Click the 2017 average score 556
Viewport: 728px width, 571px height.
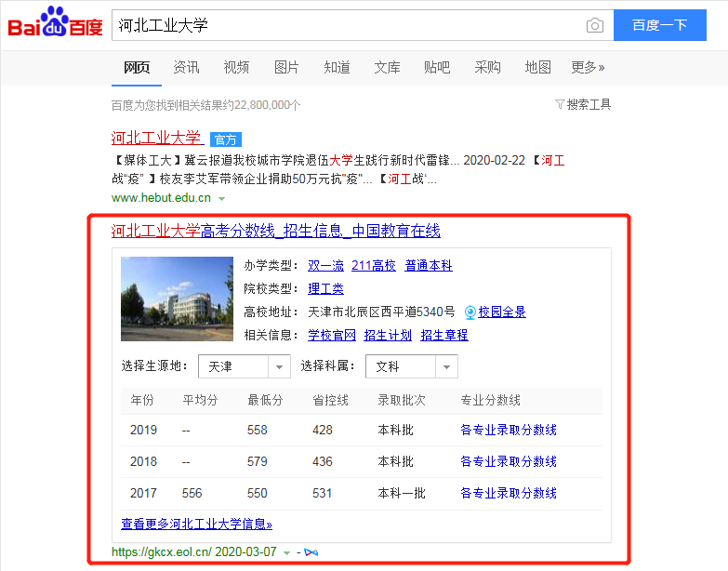tap(192, 493)
